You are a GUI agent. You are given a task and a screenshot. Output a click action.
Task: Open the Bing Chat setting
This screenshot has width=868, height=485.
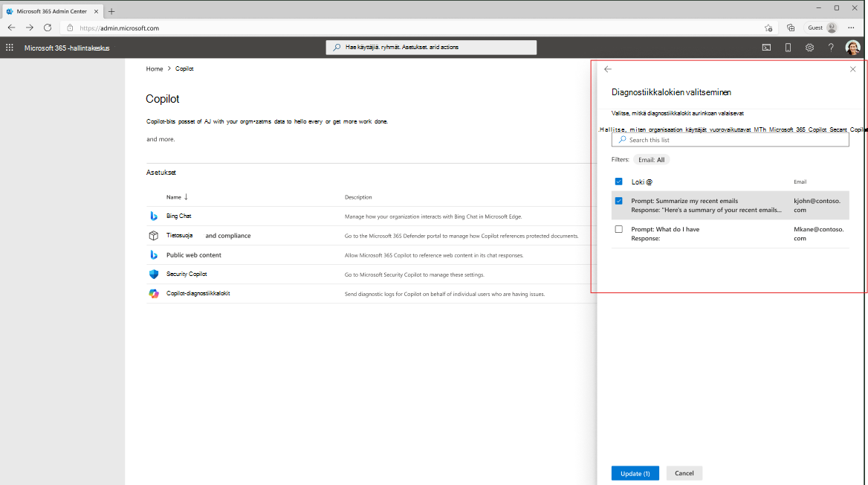pyautogui.click(x=179, y=216)
